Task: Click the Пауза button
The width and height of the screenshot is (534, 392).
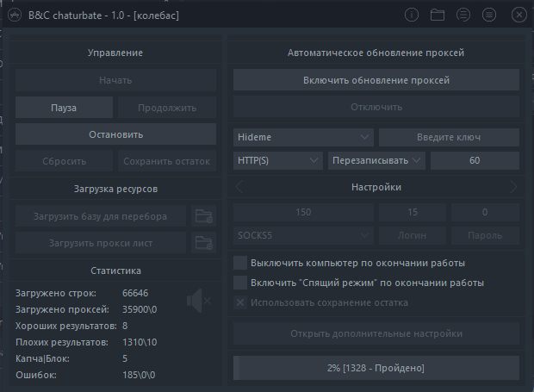Action: tap(64, 108)
